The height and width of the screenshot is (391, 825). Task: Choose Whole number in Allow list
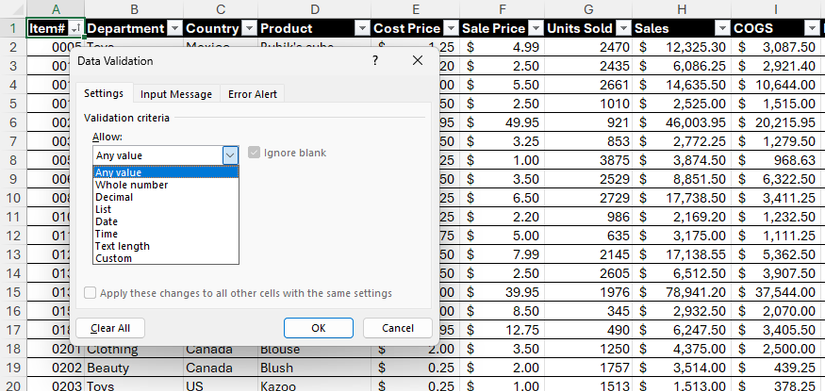[166, 185]
